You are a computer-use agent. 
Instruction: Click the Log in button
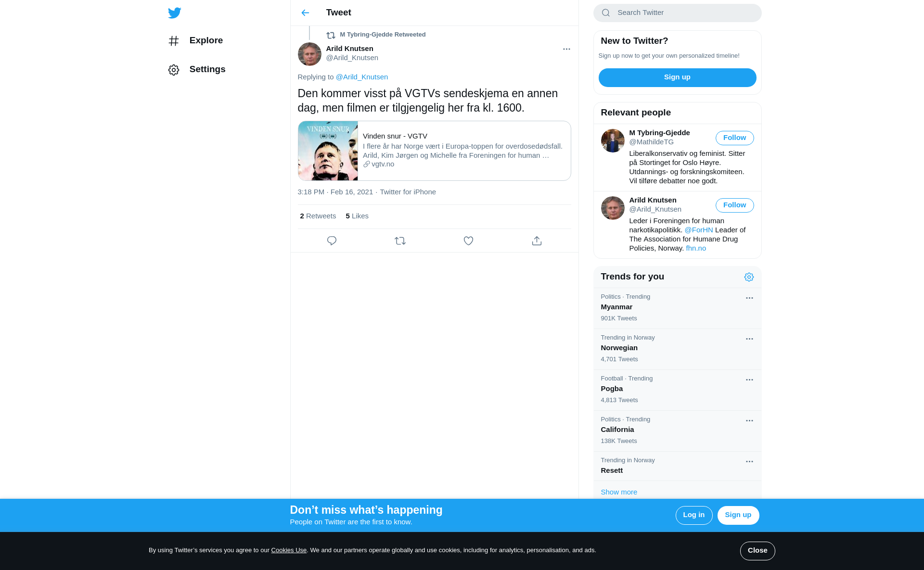[x=693, y=515]
